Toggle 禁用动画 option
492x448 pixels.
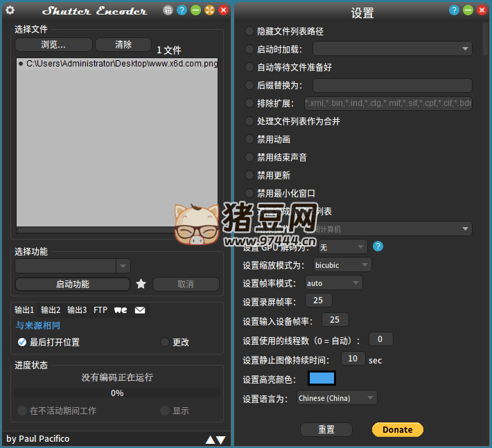(x=249, y=139)
